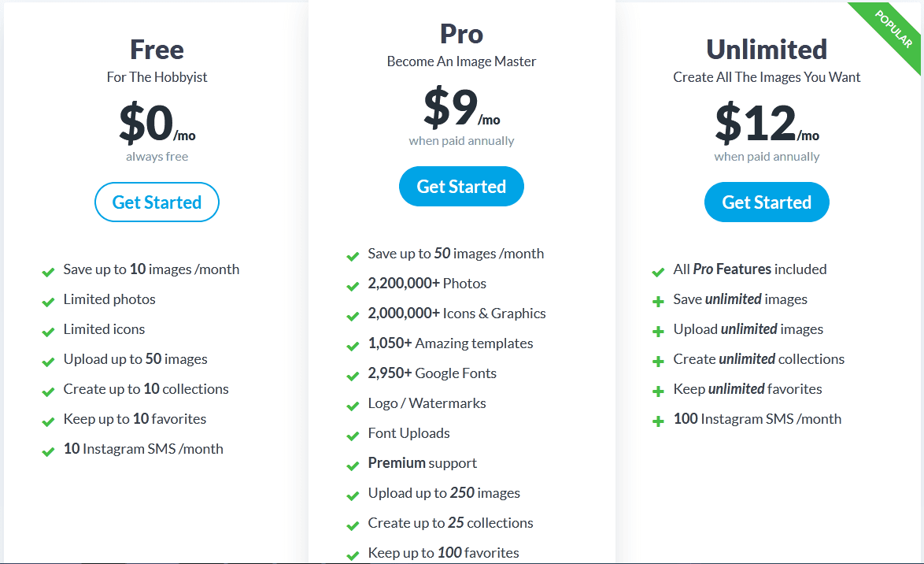The width and height of the screenshot is (924, 564).
Task: Click Get Started for the Pro plan
Action: pyautogui.click(x=461, y=186)
